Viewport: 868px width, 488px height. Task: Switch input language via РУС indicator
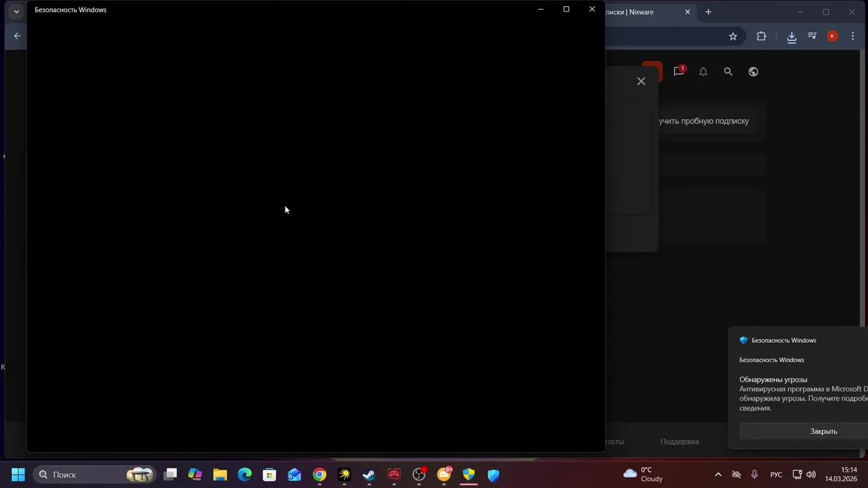776,474
